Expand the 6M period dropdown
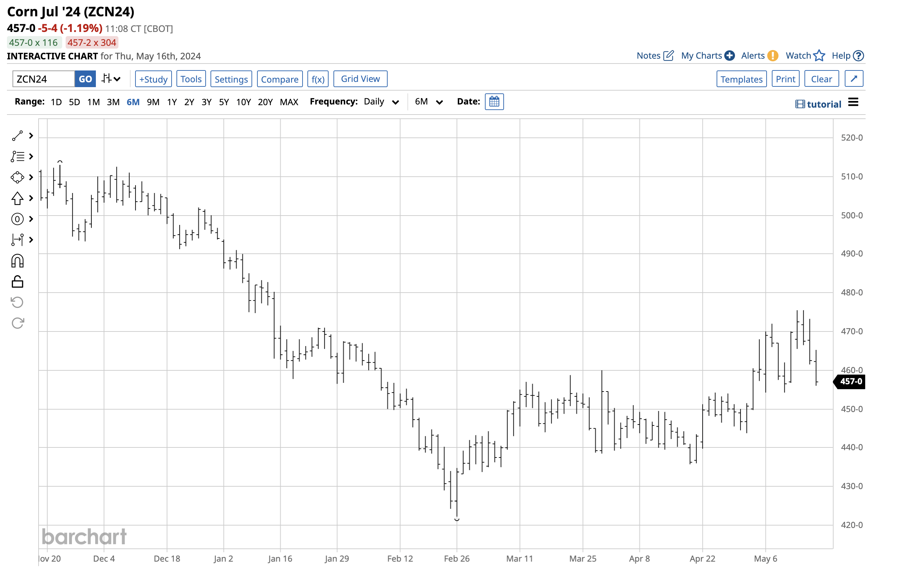The height and width of the screenshot is (588, 917). coord(428,102)
